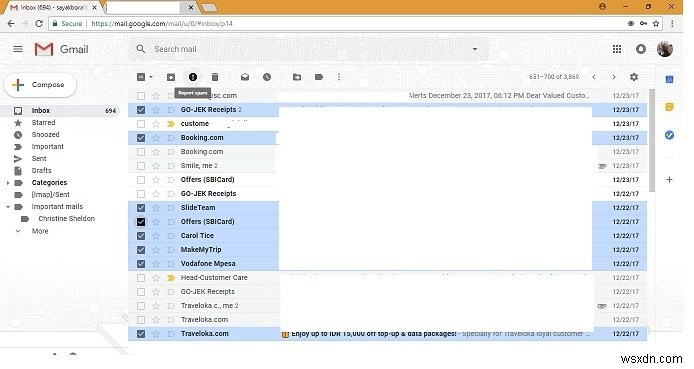Archive the selected emails
The image size is (694, 369).
pyautogui.click(x=171, y=77)
